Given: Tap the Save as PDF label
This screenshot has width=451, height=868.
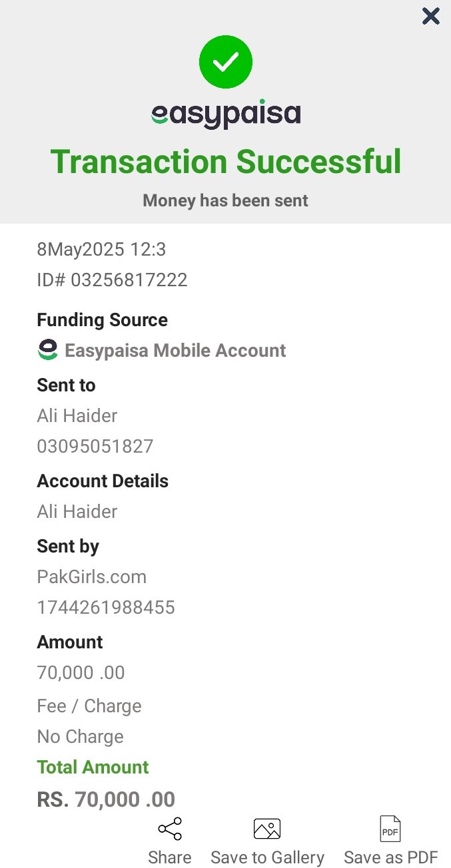Looking at the screenshot, I should 390,857.
